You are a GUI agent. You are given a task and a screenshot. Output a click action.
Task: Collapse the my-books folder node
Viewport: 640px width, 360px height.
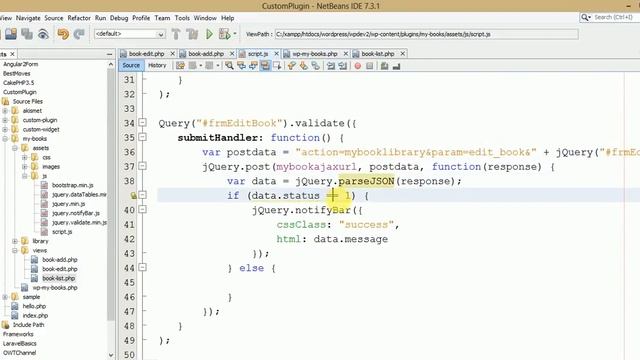coord(5,139)
